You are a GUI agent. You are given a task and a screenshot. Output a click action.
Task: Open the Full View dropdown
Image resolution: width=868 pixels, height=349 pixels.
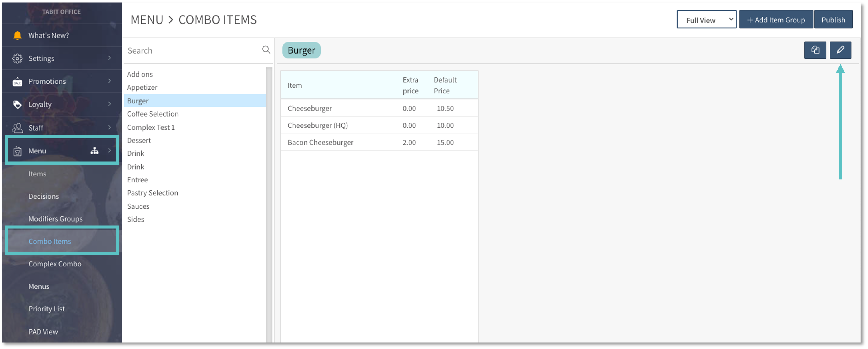coord(706,20)
